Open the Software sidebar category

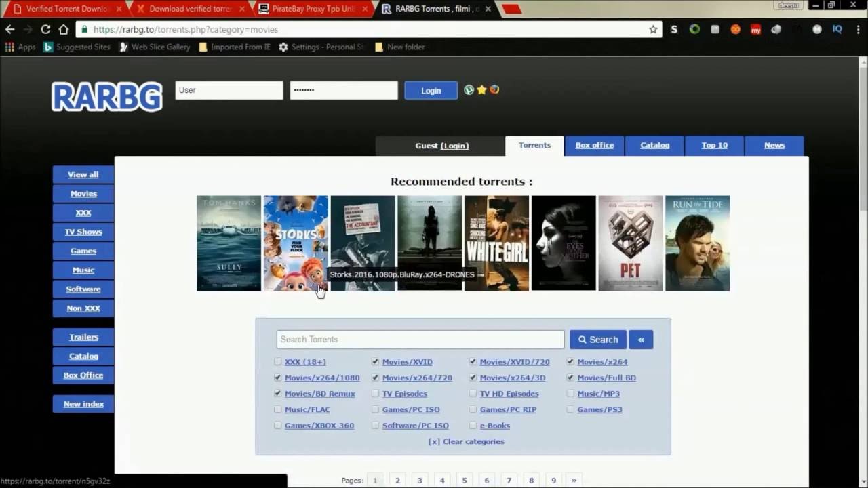[x=83, y=289]
